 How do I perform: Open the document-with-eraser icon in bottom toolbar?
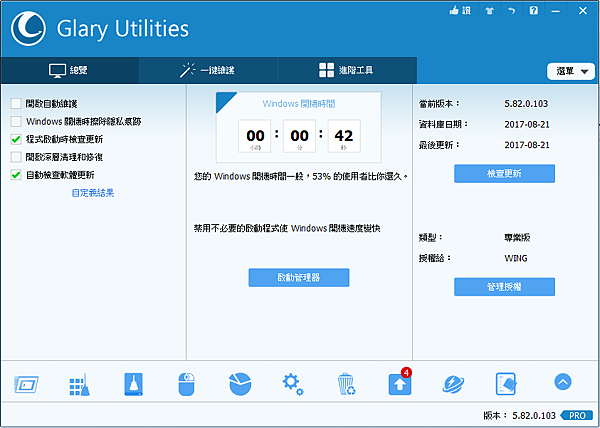506,384
